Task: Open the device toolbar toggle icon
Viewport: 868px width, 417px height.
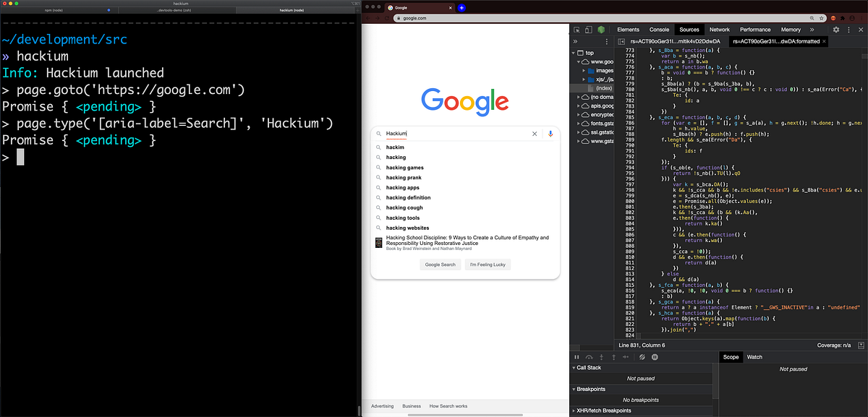Action: (588, 29)
